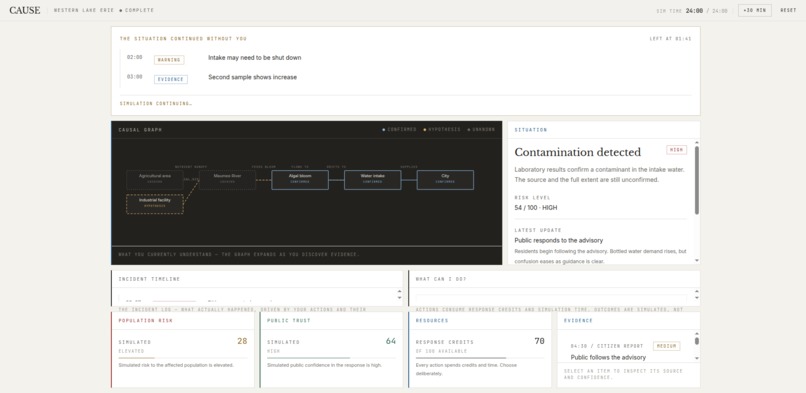Click 'What can I do?' scroll-down arrow
806x393 pixels.
click(x=697, y=298)
